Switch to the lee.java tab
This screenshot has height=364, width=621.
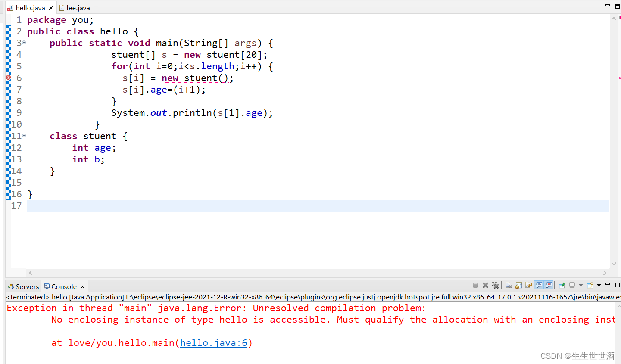point(77,7)
